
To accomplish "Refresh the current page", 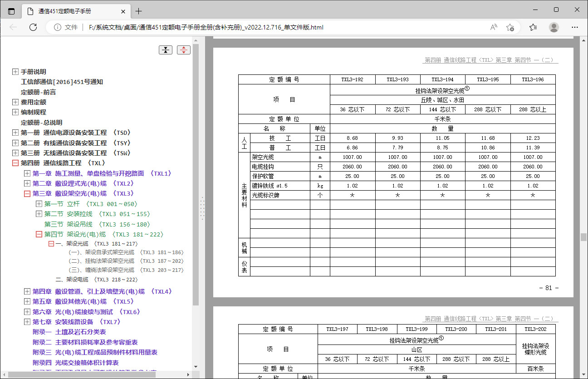I will [33, 27].
